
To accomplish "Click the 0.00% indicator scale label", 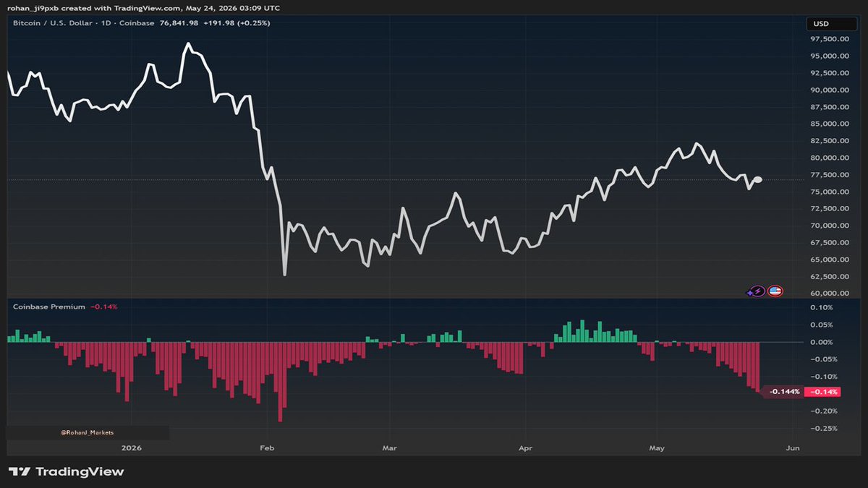I will [x=822, y=342].
